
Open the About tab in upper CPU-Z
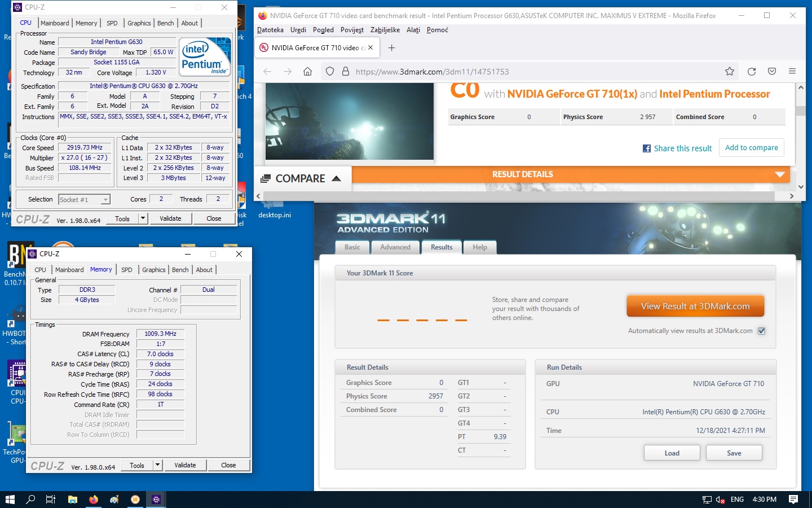pos(189,23)
